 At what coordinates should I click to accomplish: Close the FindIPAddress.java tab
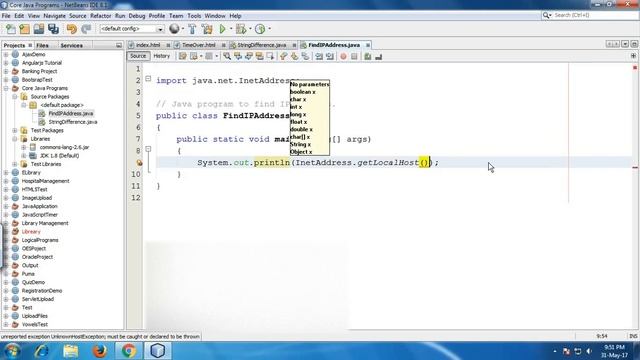click(368, 45)
